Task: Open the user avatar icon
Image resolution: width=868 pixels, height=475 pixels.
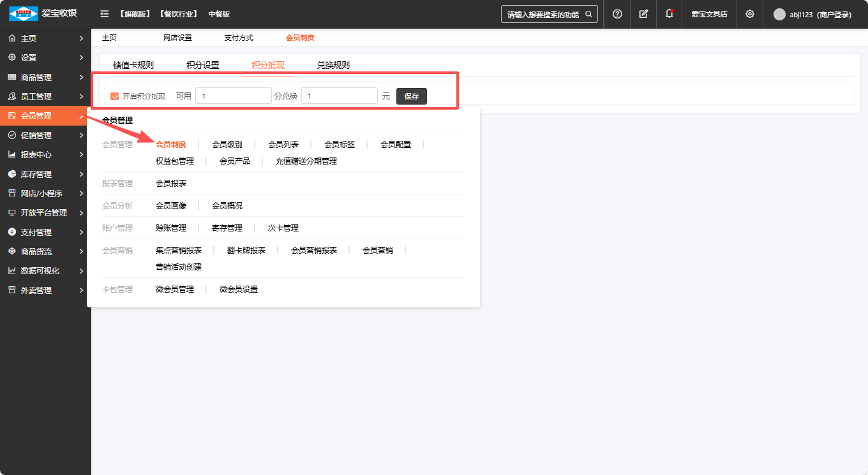Action: tap(779, 14)
